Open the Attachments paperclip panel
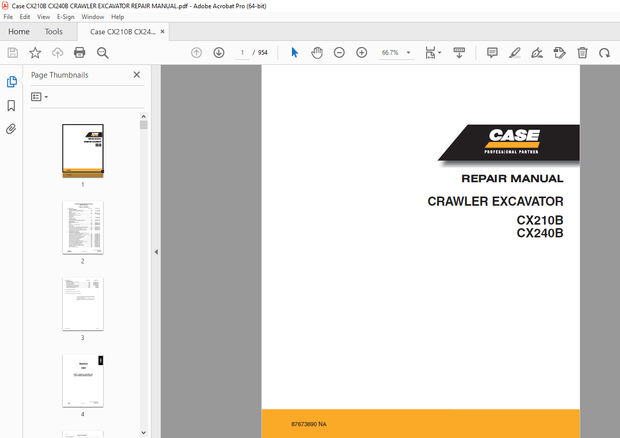The height and width of the screenshot is (438, 620). pos(11,129)
